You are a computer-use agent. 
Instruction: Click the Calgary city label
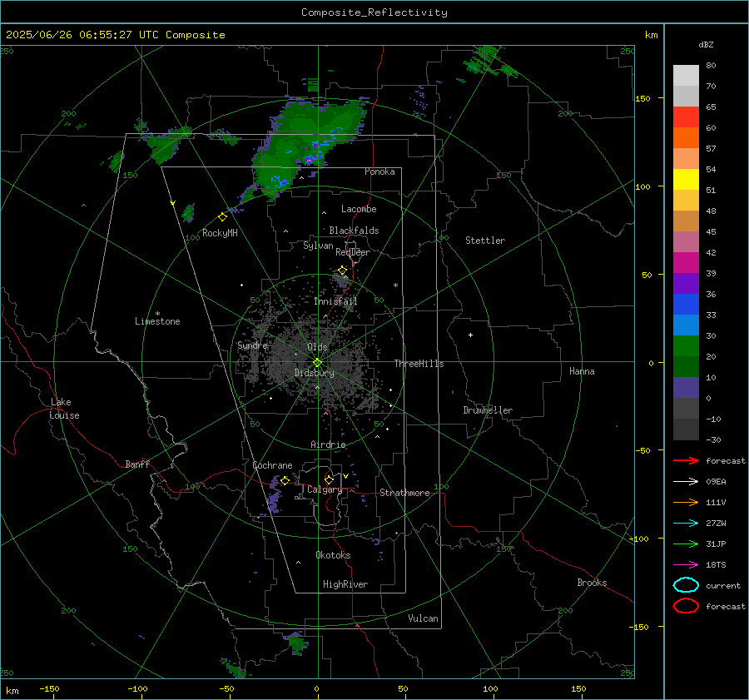click(325, 489)
